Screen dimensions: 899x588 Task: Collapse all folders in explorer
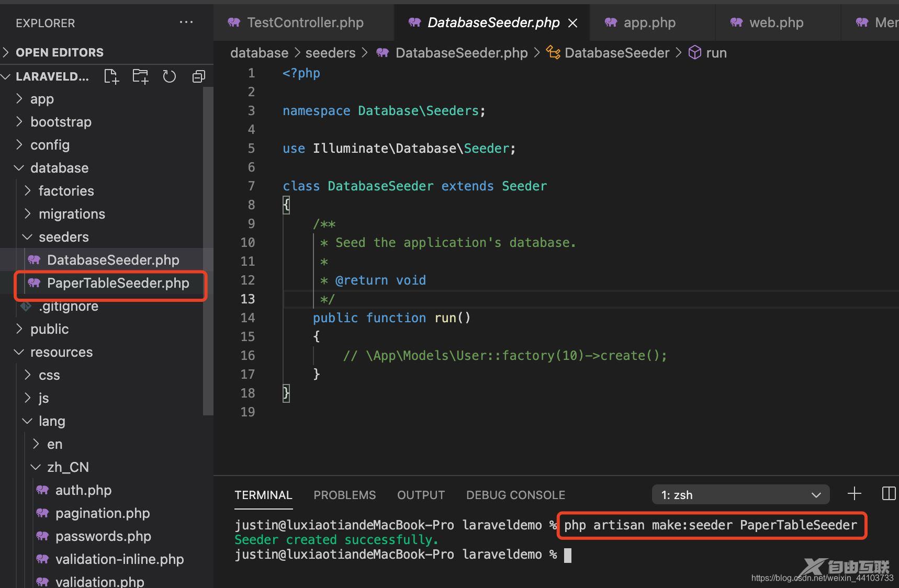click(198, 76)
